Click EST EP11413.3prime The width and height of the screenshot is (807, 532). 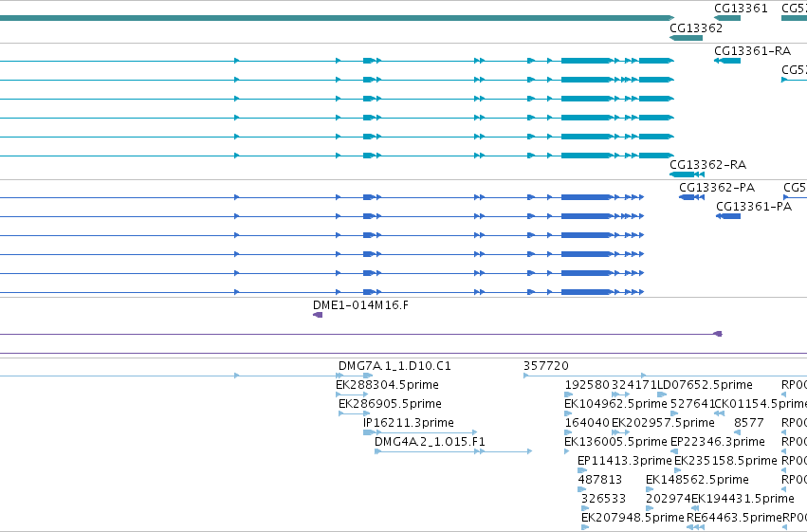[x=625, y=461]
